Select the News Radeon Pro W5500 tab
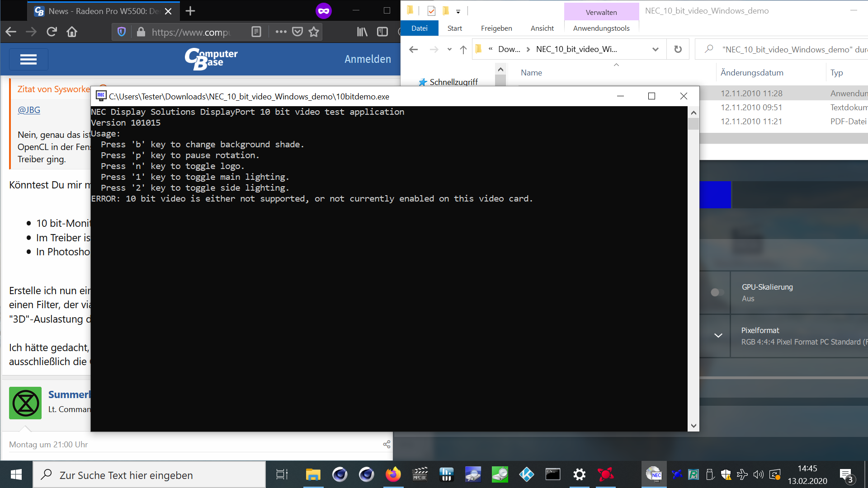The image size is (868, 488). pos(103,11)
